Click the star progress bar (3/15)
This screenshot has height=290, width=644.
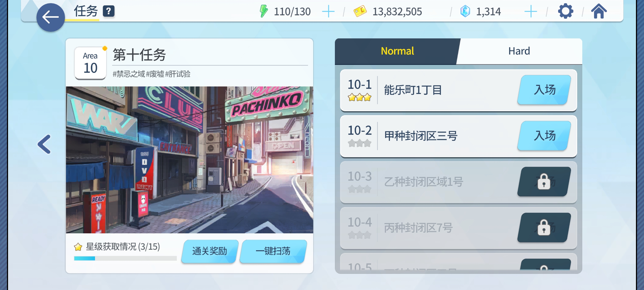(x=125, y=258)
